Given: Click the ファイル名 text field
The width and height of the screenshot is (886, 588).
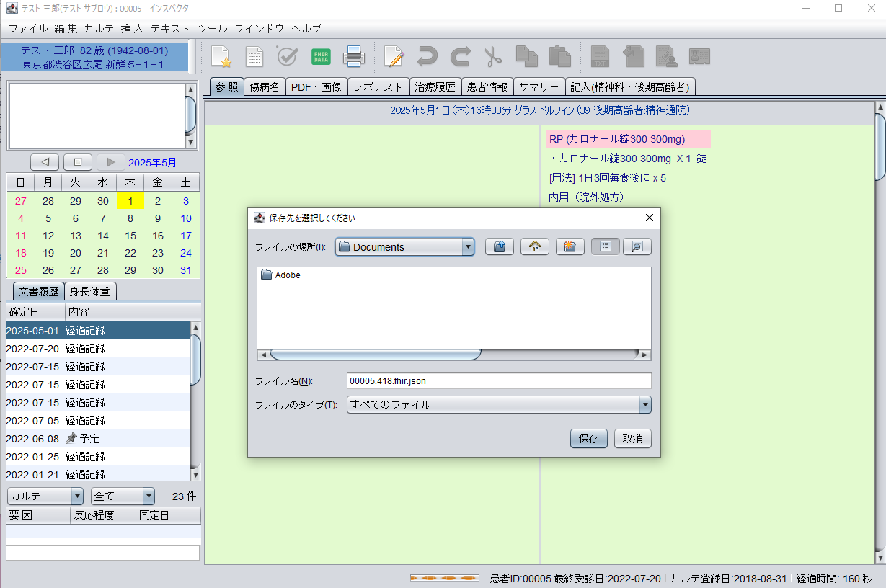Looking at the screenshot, I should coord(498,380).
